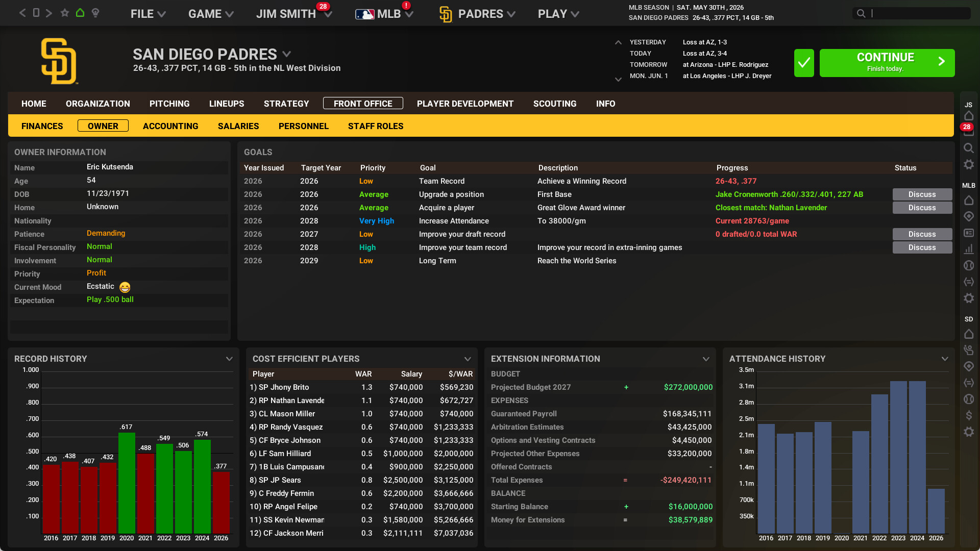Select the lightbulb hint icon in the toolbar
This screenshot has width=980, height=551.
pyautogui.click(x=95, y=13)
